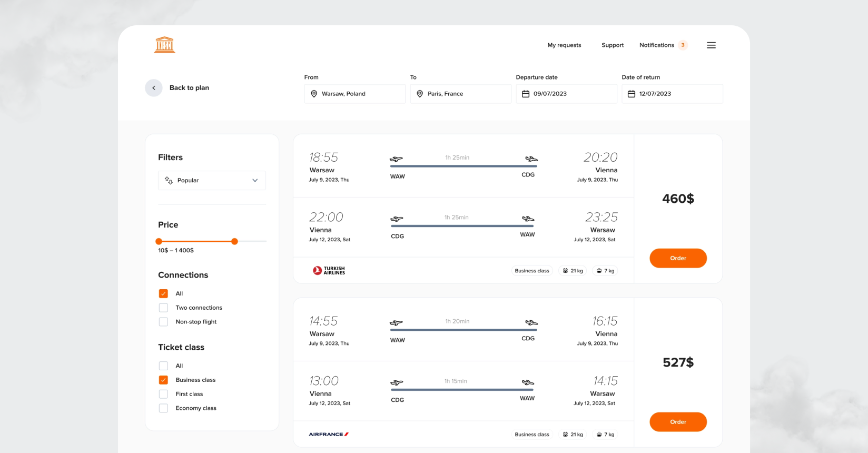This screenshot has width=868, height=453.
Task: Click takeoff plane icon for 18:55 flight
Action: coord(396,159)
